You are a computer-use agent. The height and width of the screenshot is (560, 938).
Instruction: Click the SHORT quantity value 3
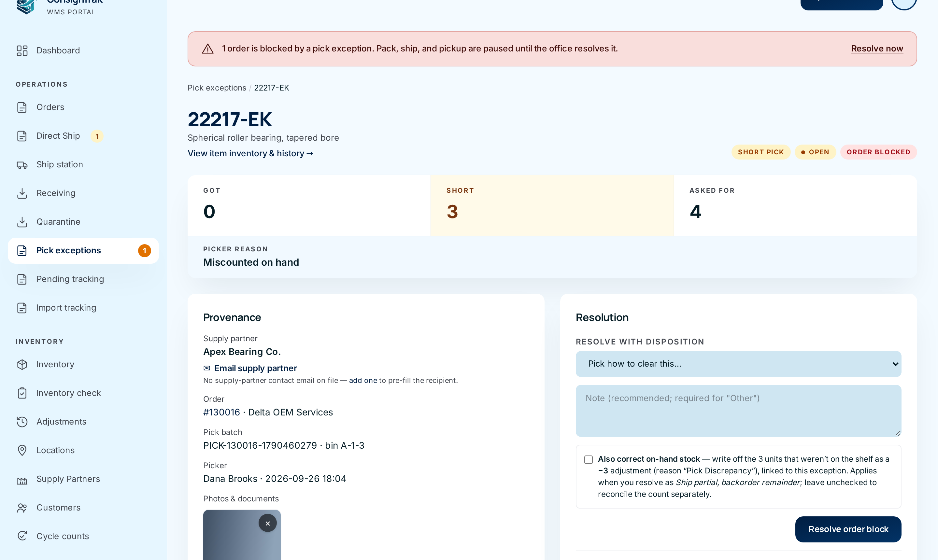(452, 211)
